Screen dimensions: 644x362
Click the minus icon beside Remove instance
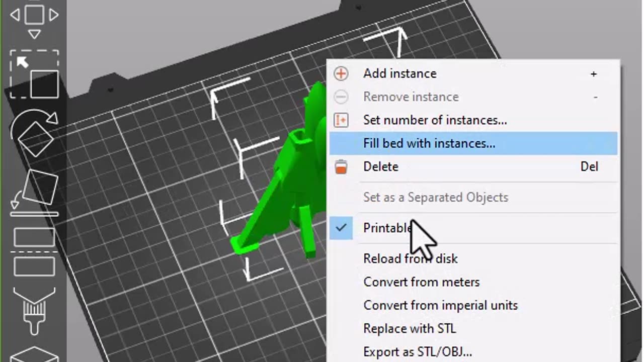341,97
